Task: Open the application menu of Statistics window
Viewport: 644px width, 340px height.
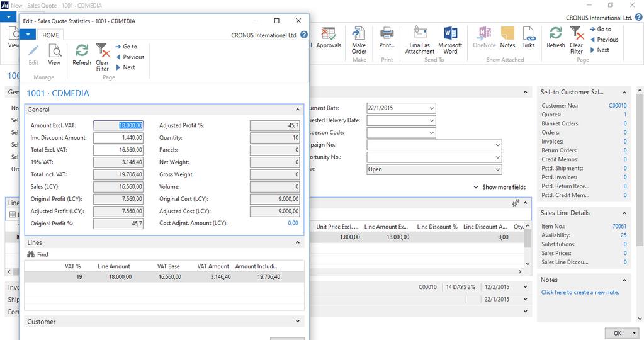Action: [x=28, y=35]
